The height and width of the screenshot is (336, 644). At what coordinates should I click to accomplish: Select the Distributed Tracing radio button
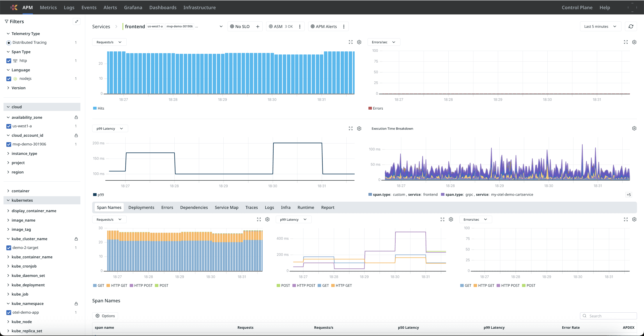point(9,43)
